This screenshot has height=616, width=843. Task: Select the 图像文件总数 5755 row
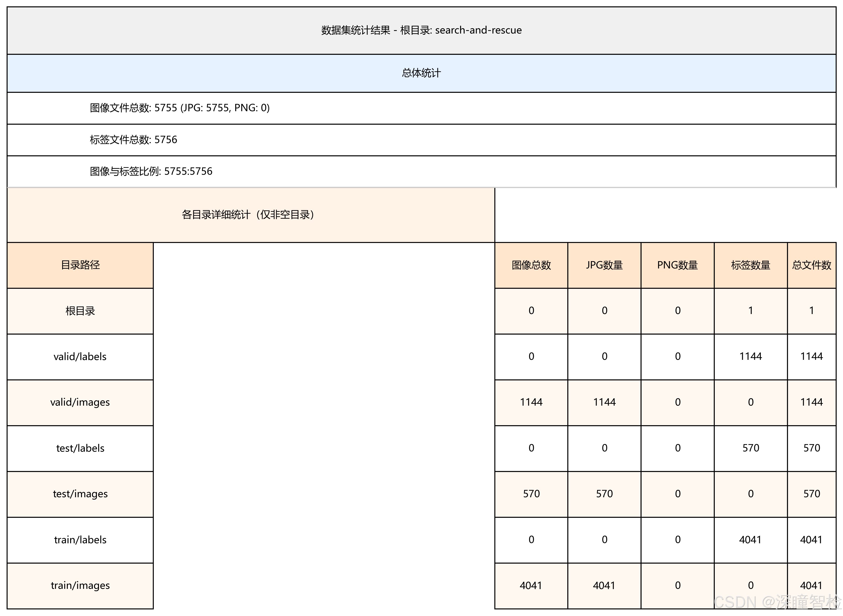(180, 108)
